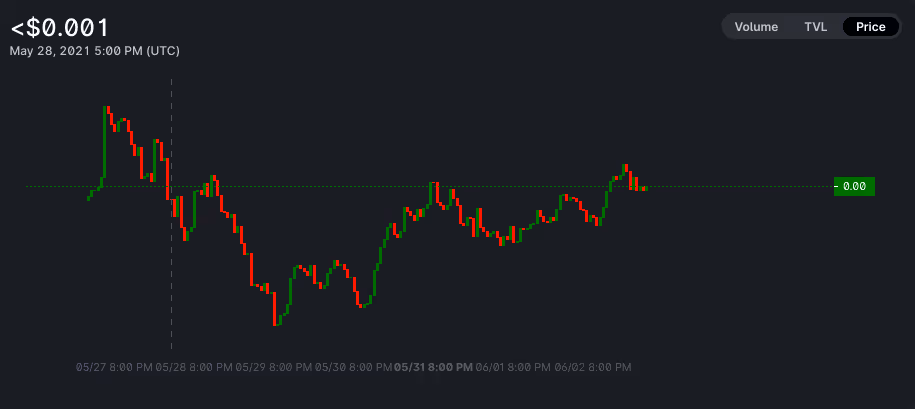Screen dimensions: 915x409
Task: Click the lowest red candle at chart bottom
Action: [274, 309]
